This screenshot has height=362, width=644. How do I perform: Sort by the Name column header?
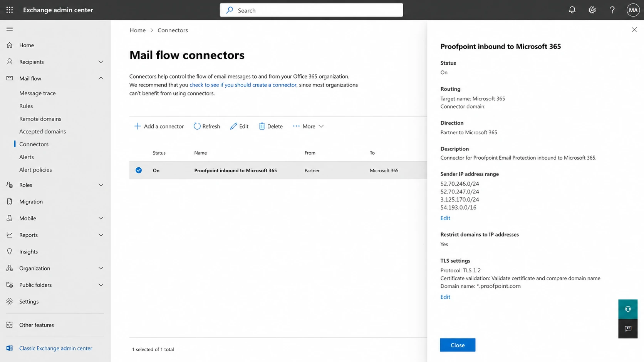pyautogui.click(x=201, y=153)
